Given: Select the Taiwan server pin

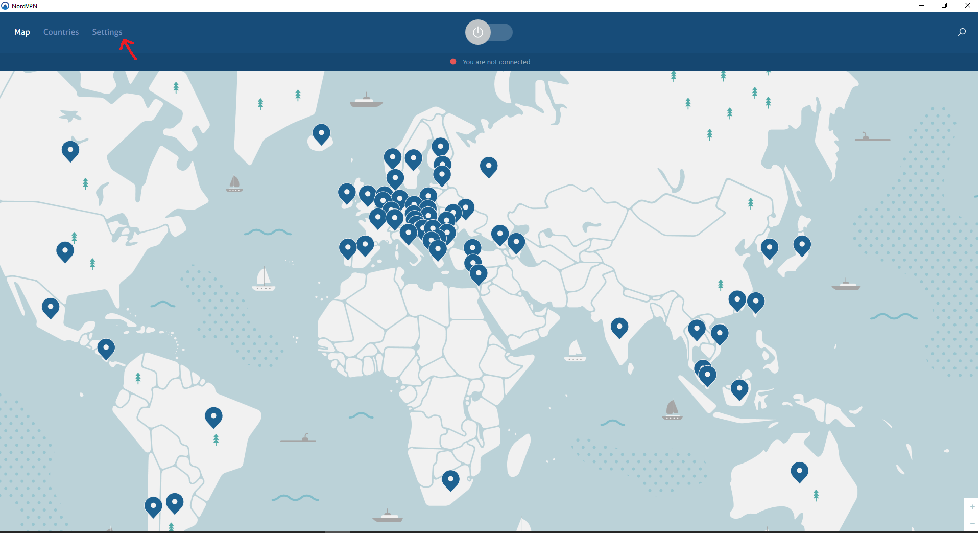Looking at the screenshot, I should click(756, 303).
